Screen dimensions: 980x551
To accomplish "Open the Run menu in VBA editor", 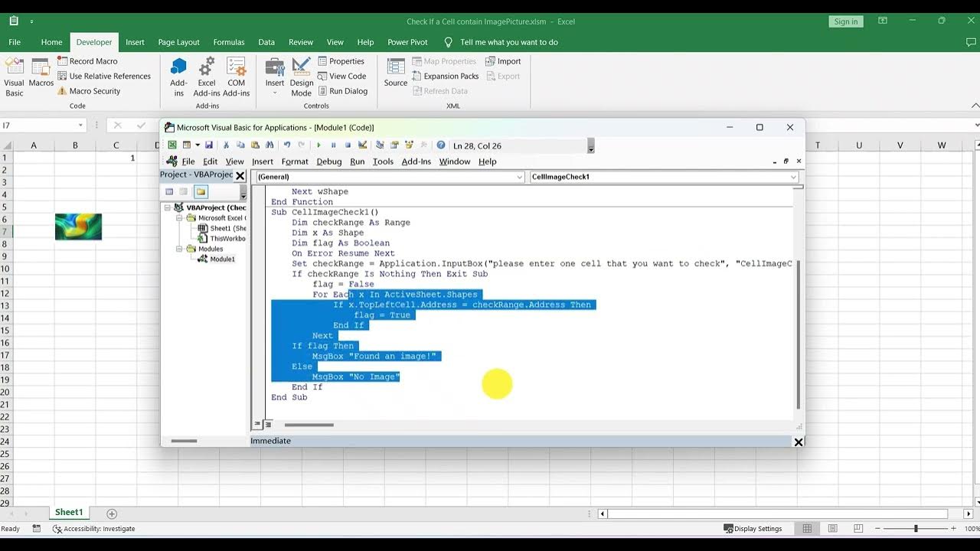I will point(357,161).
